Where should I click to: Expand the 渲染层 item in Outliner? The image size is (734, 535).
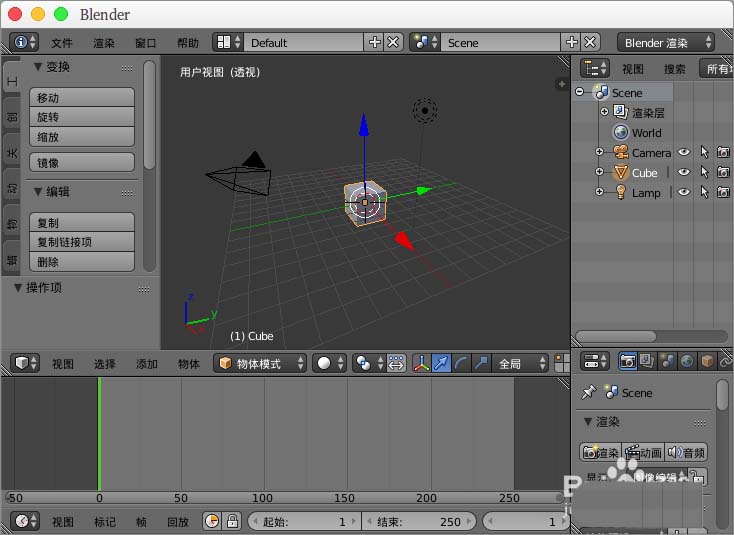[x=604, y=112]
